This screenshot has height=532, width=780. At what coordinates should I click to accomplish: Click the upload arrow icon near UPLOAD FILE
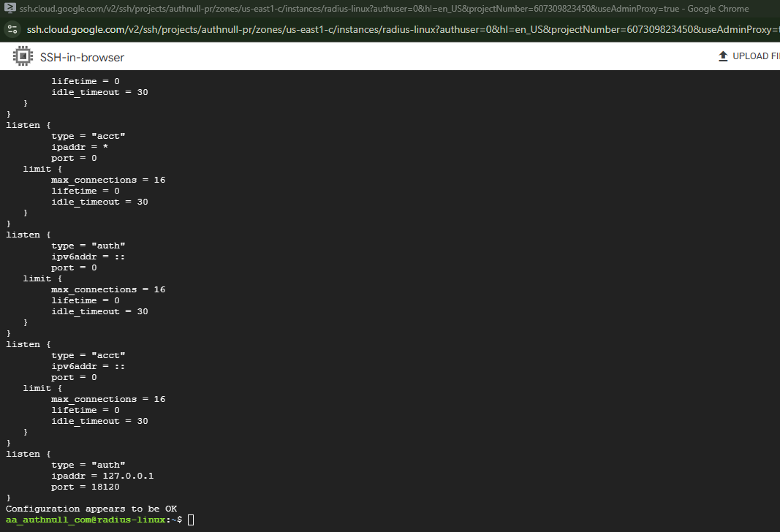(724, 56)
